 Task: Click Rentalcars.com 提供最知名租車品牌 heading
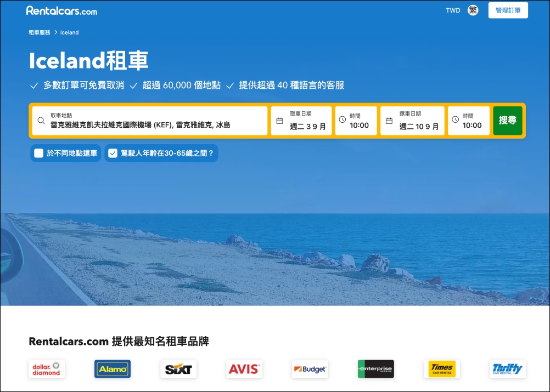(x=119, y=341)
